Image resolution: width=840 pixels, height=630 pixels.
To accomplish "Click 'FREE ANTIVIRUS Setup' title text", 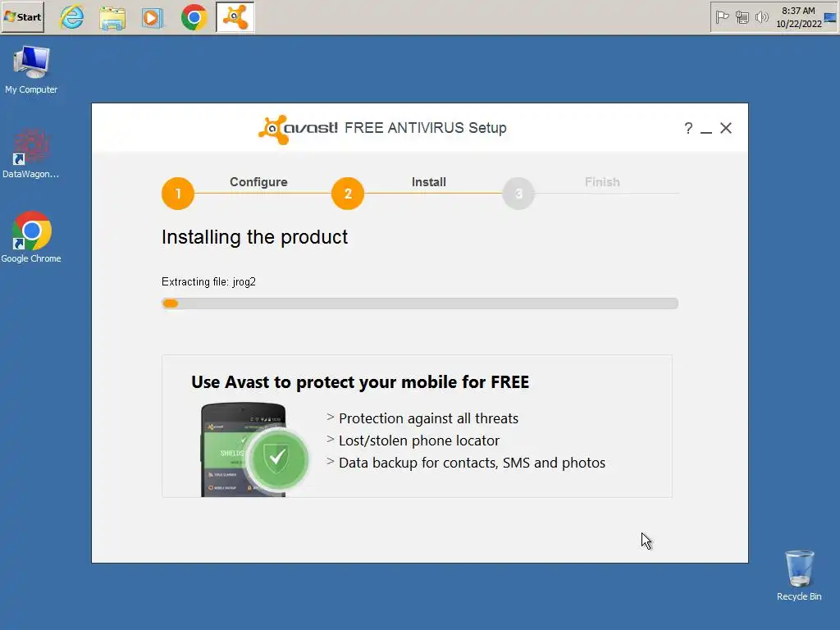I will pos(426,128).
